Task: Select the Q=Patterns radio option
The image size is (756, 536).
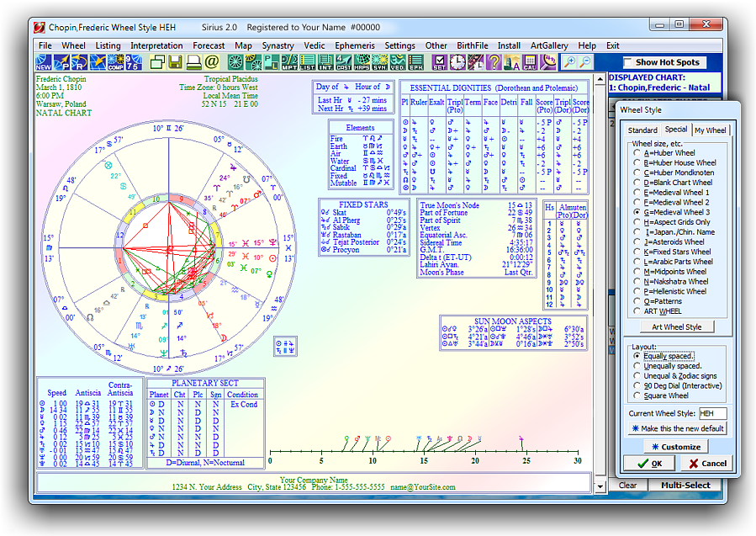Action: click(637, 301)
